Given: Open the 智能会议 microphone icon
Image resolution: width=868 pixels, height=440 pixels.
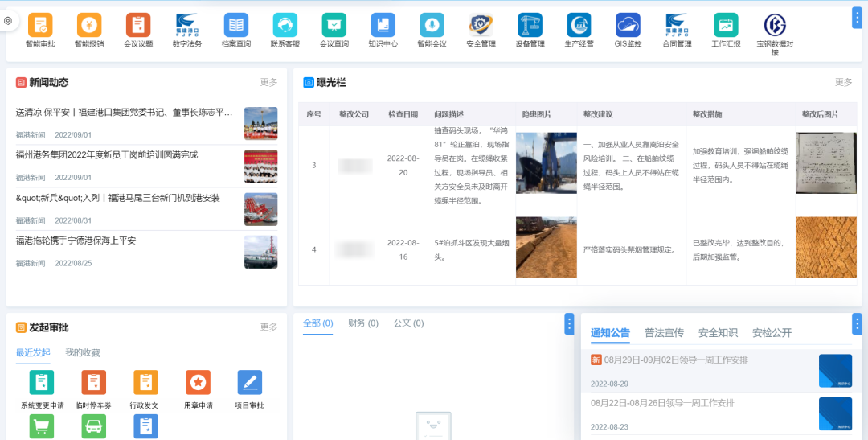Looking at the screenshot, I should tap(432, 25).
